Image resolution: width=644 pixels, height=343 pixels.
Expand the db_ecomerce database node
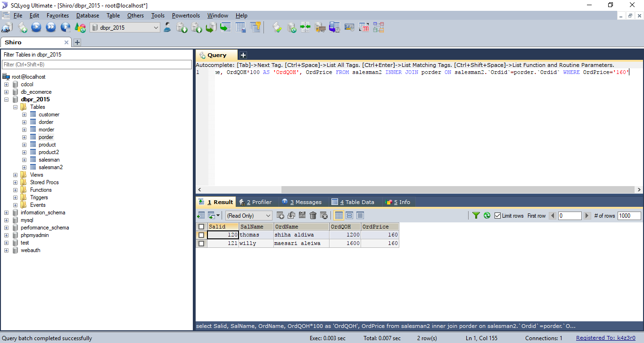coord(6,92)
